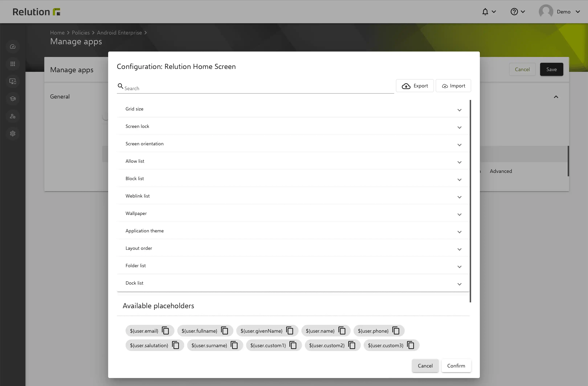Go to Policies breadcrumb
The width and height of the screenshot is (588, 386).
pos(81,33)
